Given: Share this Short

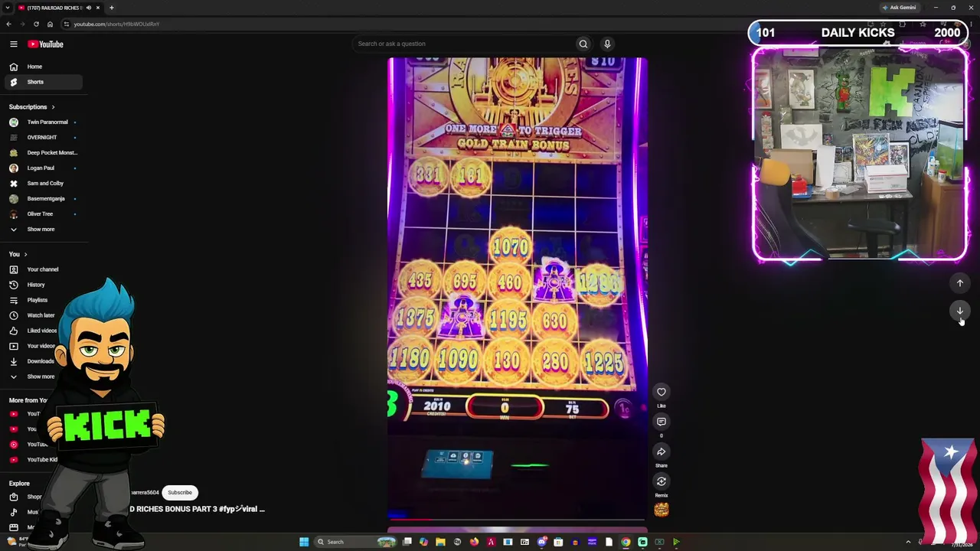Looking at the screenshot, I should click(661, 452).
